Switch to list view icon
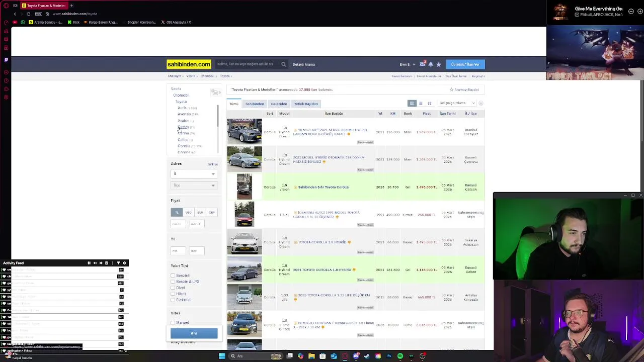This screenshot has height=362, width=644. tap(421, 103)
